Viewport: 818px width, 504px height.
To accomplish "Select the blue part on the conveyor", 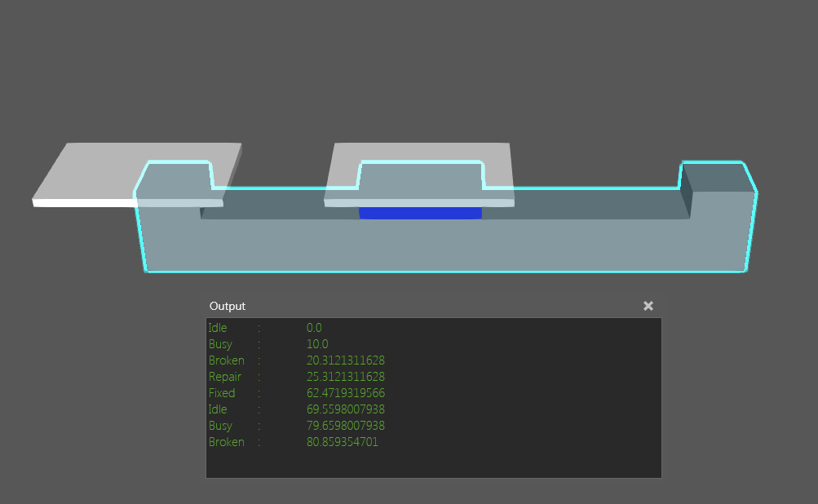I will (421, 212).
